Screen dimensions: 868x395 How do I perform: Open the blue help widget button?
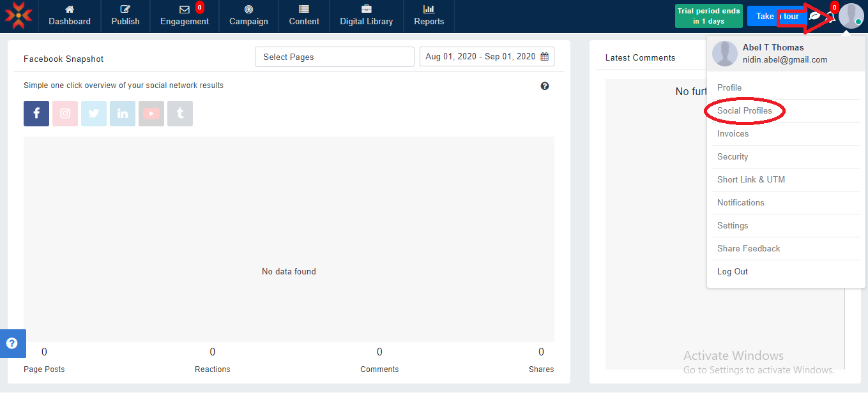tap(12, 343)
